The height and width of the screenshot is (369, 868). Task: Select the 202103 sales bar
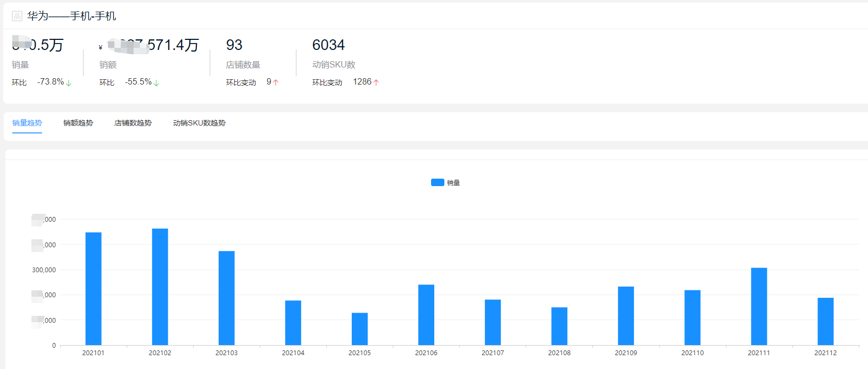tap(227, 298)
